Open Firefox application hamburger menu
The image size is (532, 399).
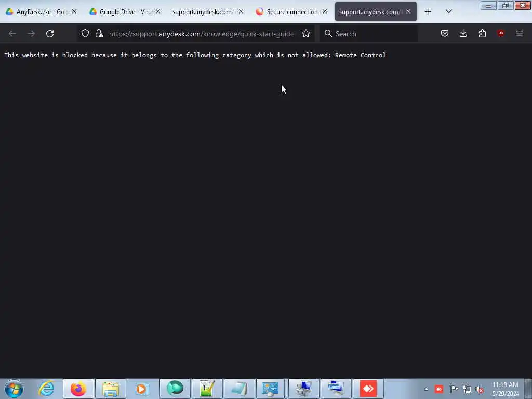(519, 33)
